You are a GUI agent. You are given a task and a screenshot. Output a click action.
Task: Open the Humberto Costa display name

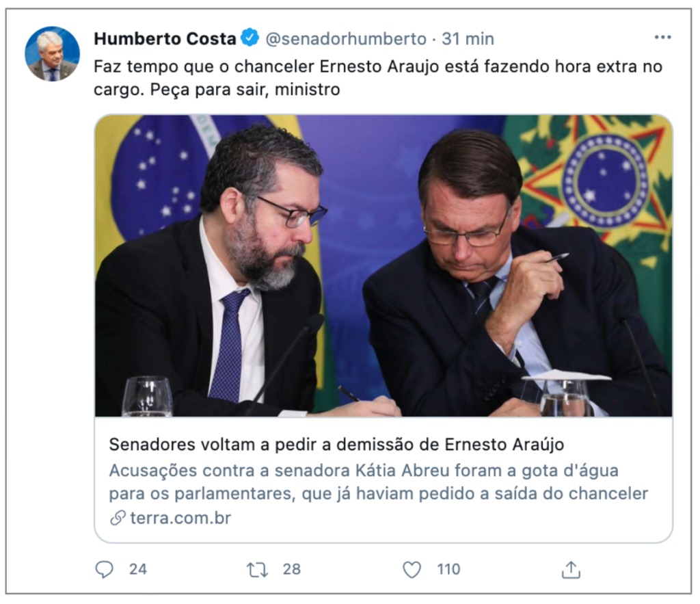(x=165, y=39)
